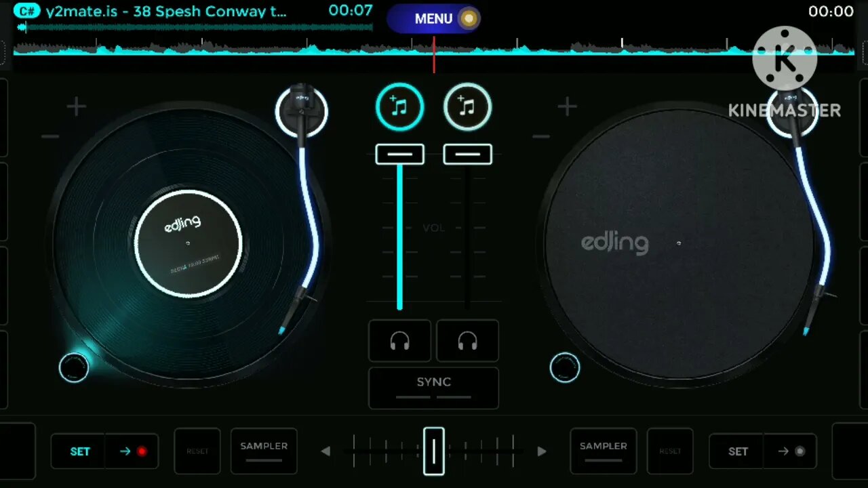The image size is (868, 488).
Task: Tap the right empty turntable platter
Action: pyautogui.click(x=679, y=243)
